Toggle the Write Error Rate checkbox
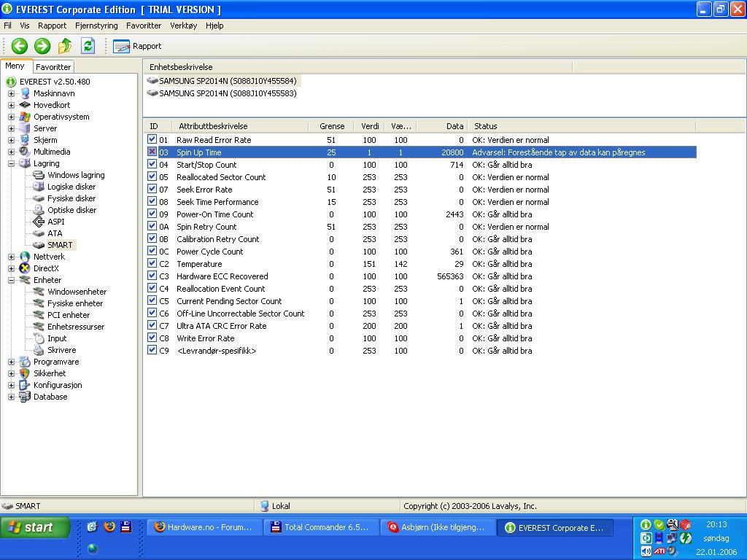 (152, 337)
